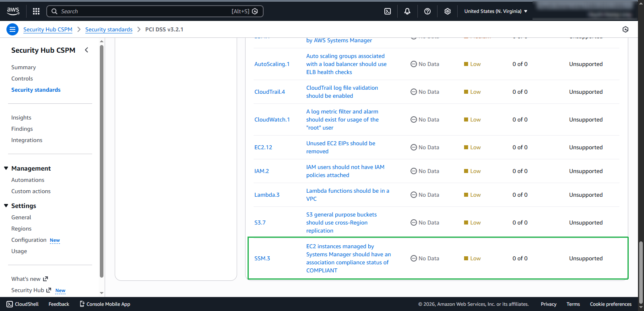Open the AWS services grid menu
The width and height of the screenshot is (644, 311).
pyautogui.click(x=36, y=11)
